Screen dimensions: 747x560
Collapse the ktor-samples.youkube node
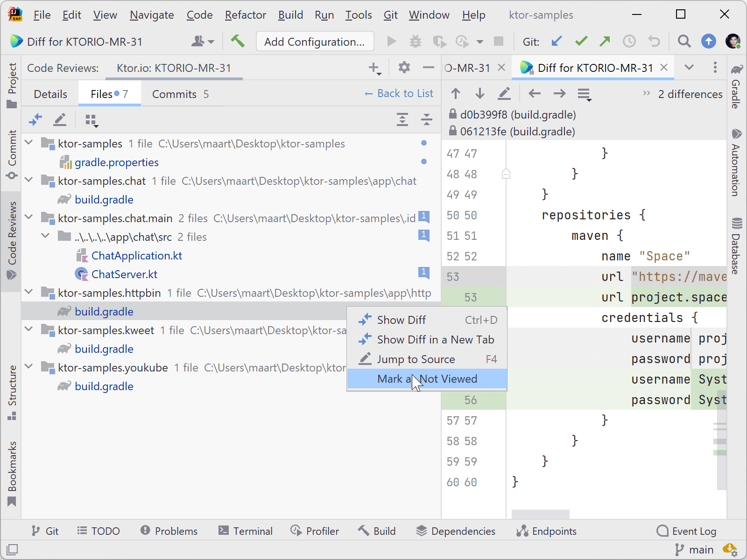tap(29, 366)
